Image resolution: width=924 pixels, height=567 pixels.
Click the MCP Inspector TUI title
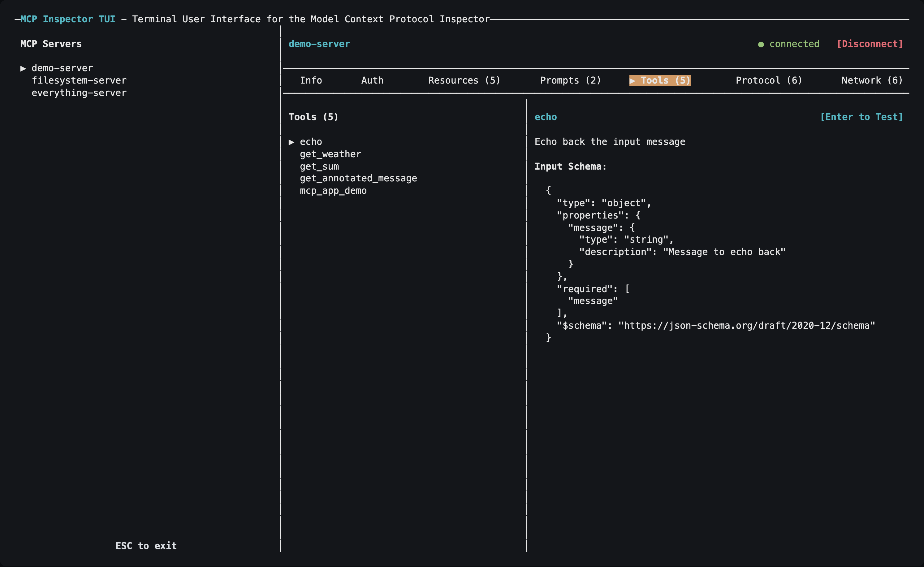pos(68,19)
